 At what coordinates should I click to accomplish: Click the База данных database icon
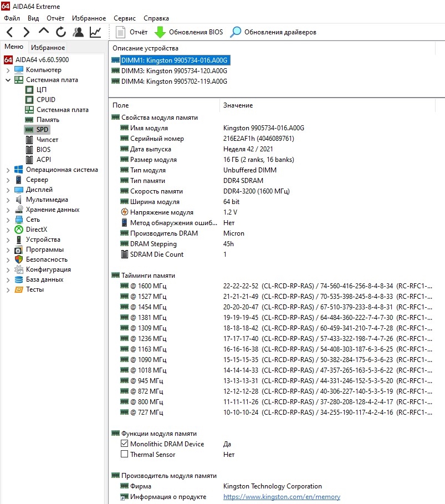19,279
